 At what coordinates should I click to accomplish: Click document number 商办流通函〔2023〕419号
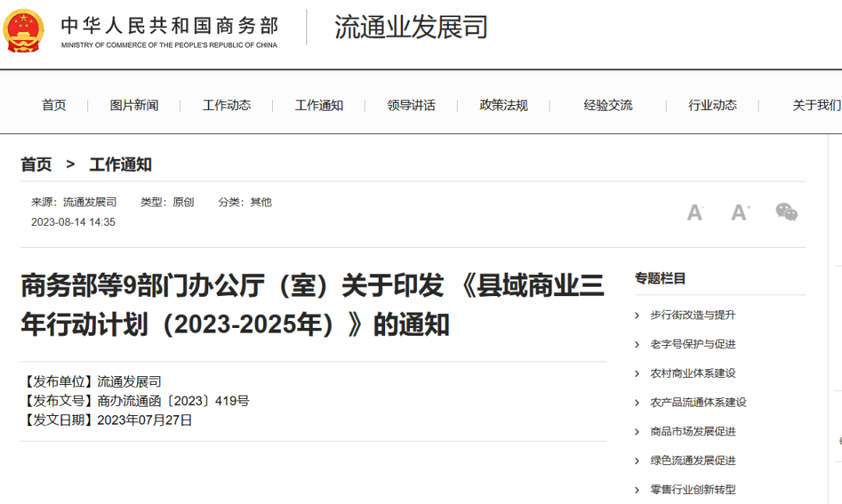(173, 401)
